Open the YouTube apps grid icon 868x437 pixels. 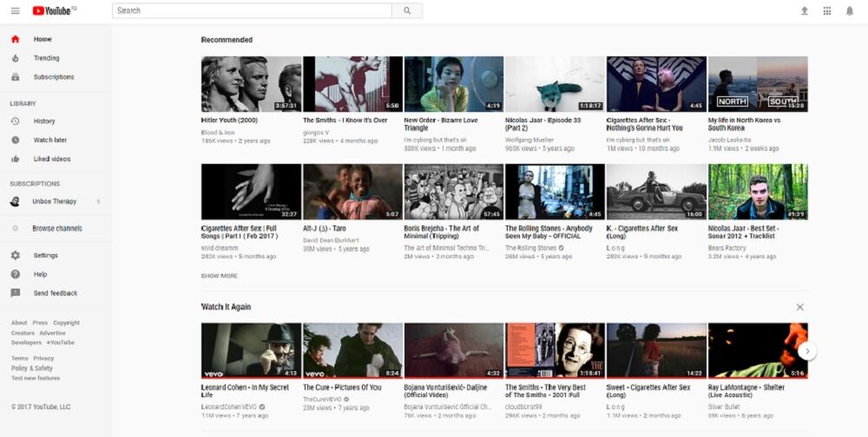[x=826, y=10]
